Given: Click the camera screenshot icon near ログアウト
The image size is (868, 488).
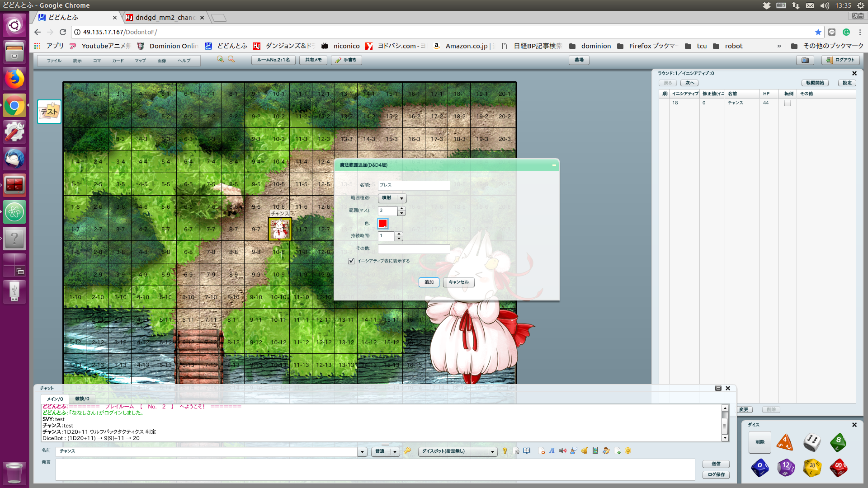Looking at the screenshot, I should [x=805, y=60].
